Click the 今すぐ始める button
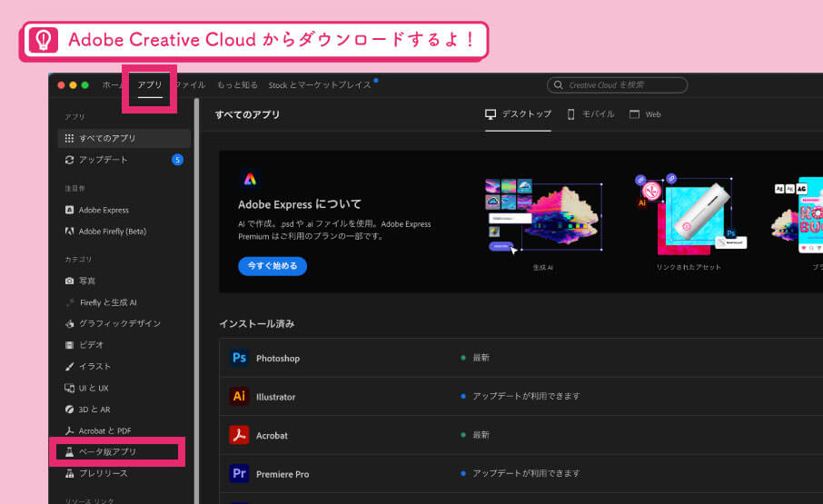Screen dimensions: 823x504 point(273,266)
